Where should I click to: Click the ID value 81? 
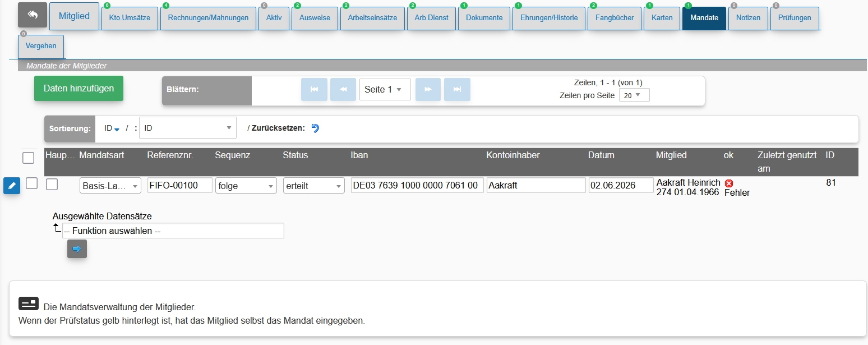coord(831,182)
